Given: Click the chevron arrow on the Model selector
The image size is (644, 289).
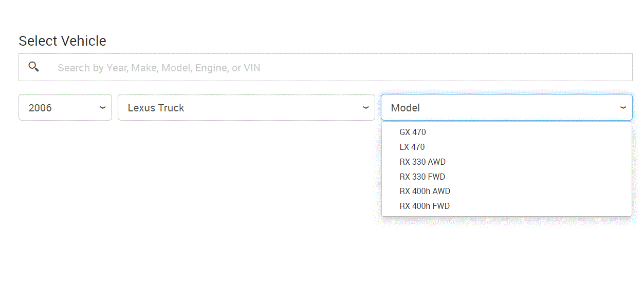Looking at the screenshot, I should pyautogui.click(x=623, y=107).
